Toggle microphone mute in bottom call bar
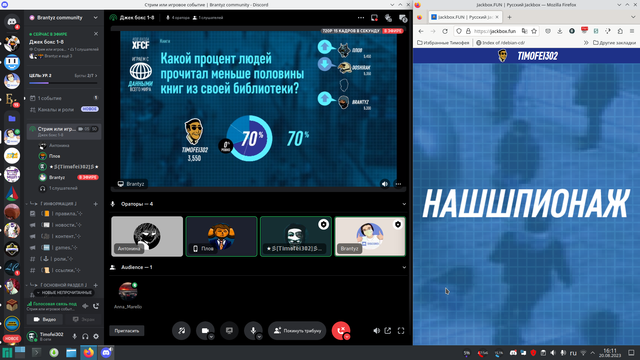The image size is (640, 360). tap(253, 331)
